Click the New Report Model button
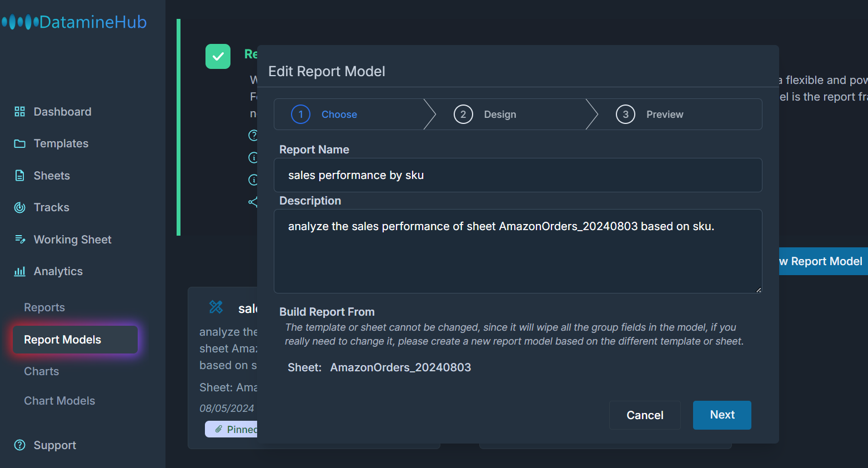Image resolution: width=868 pixels, height=468 pixels. pos(823,261)
